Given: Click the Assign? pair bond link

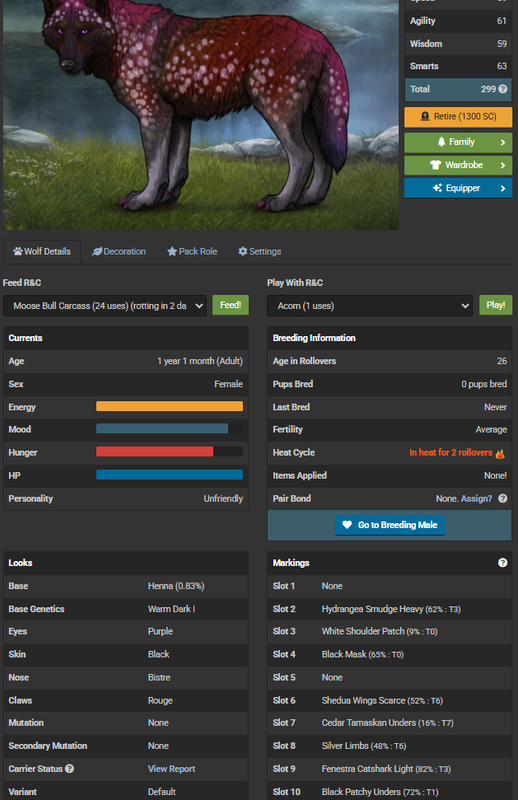Looking at the screenshot, I should coord(476,498).
